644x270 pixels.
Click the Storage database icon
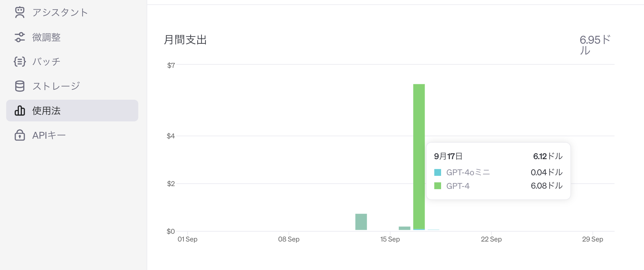tap(20, 86)
